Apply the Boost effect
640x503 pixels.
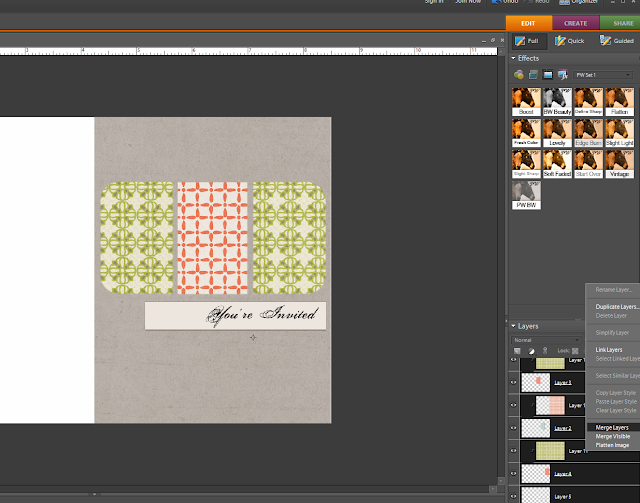pyautogui.click(x=527, y=102)
